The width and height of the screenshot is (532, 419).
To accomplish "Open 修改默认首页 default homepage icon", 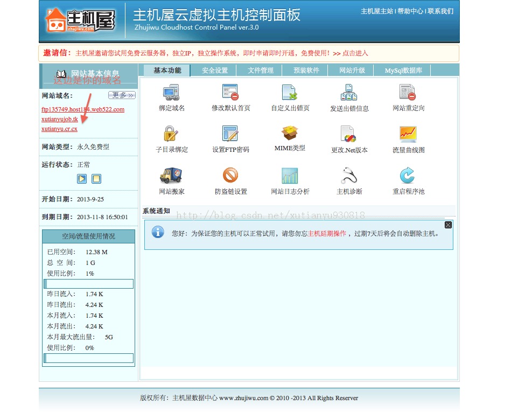I will [x=230, y=92].
